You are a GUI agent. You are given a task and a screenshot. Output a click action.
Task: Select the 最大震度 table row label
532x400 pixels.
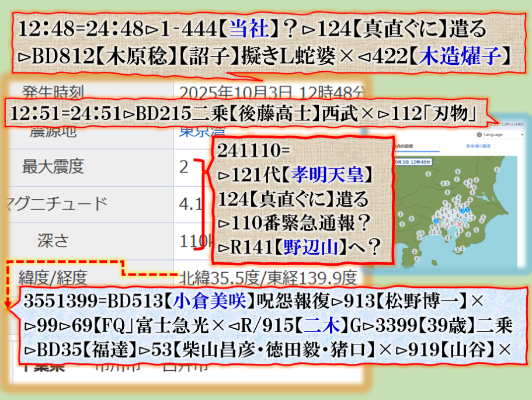[53, 168]
